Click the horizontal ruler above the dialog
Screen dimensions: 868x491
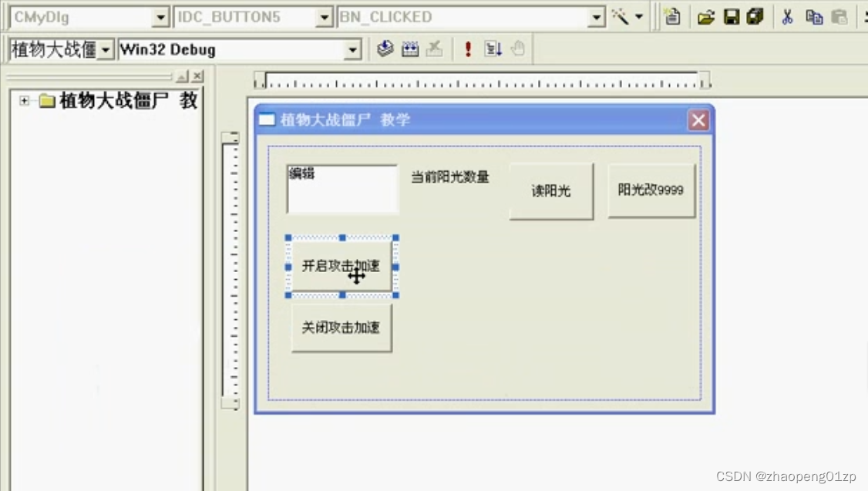[x=482, y=81]
